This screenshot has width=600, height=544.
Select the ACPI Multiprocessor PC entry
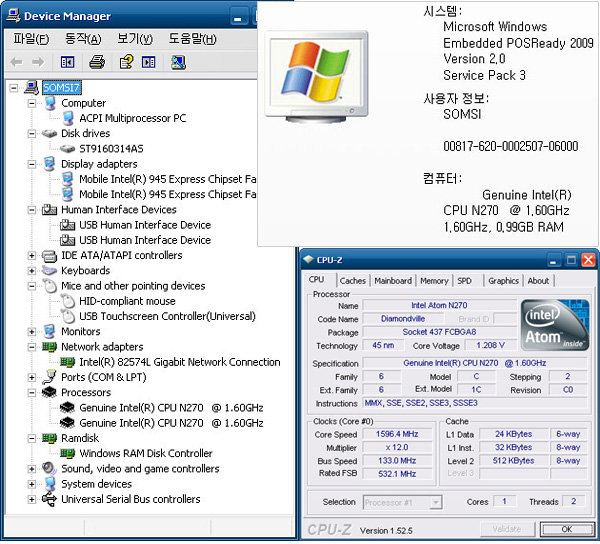pyautogui.click(x=132, y=118)
